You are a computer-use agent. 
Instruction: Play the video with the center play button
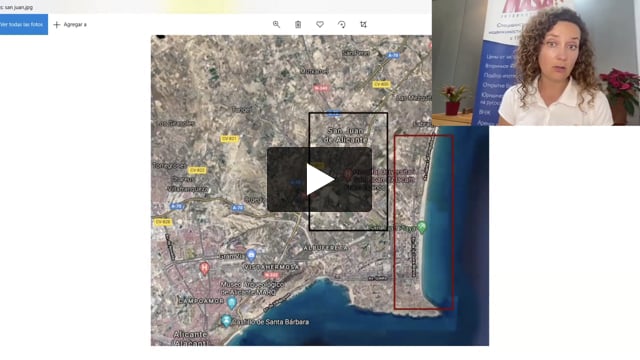coord(320,180)
